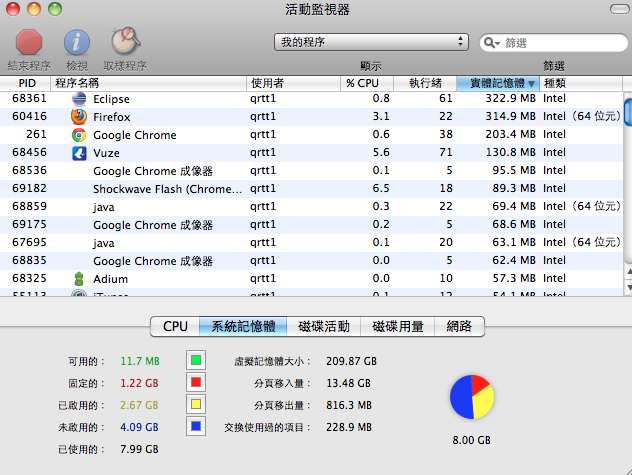Image resolution: width=632 pixels, height=475 pixels.
Task: Click the 活動監視器 window title
Action: pos(317,9)
